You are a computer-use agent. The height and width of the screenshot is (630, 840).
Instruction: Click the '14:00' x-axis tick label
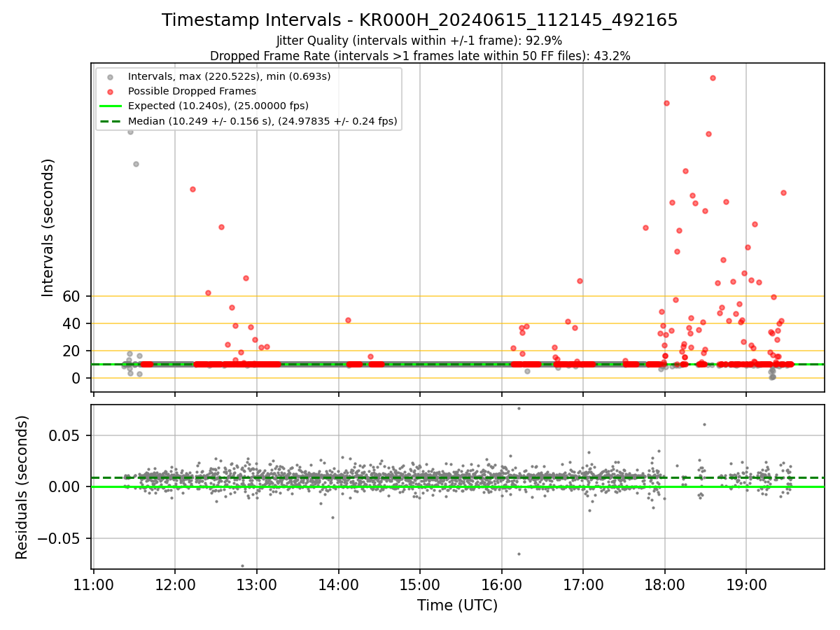coord(338,584)
